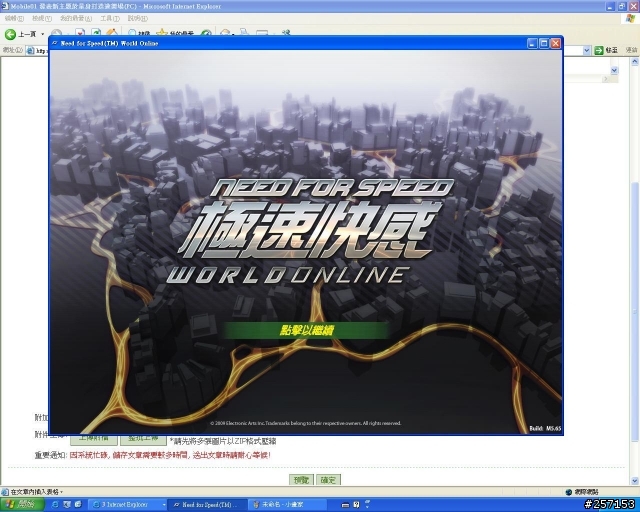Click the Windows flag logo in IE menu bar
640x512 pixels.
click(631, 18)
